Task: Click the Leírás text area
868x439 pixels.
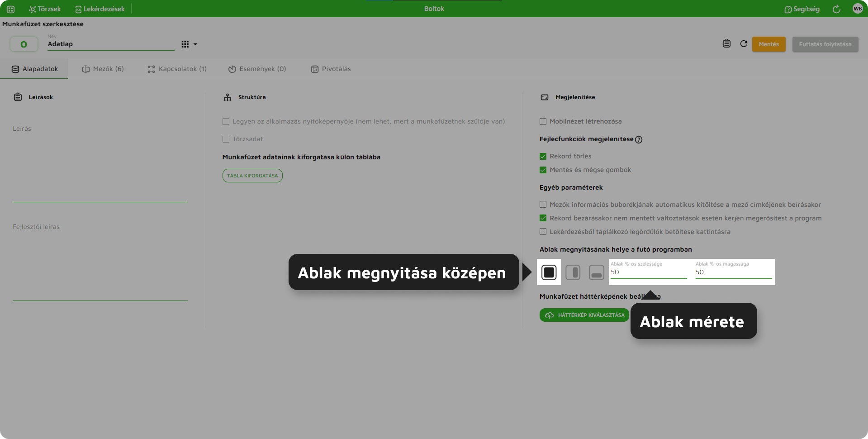Action: tap(100, 163)
